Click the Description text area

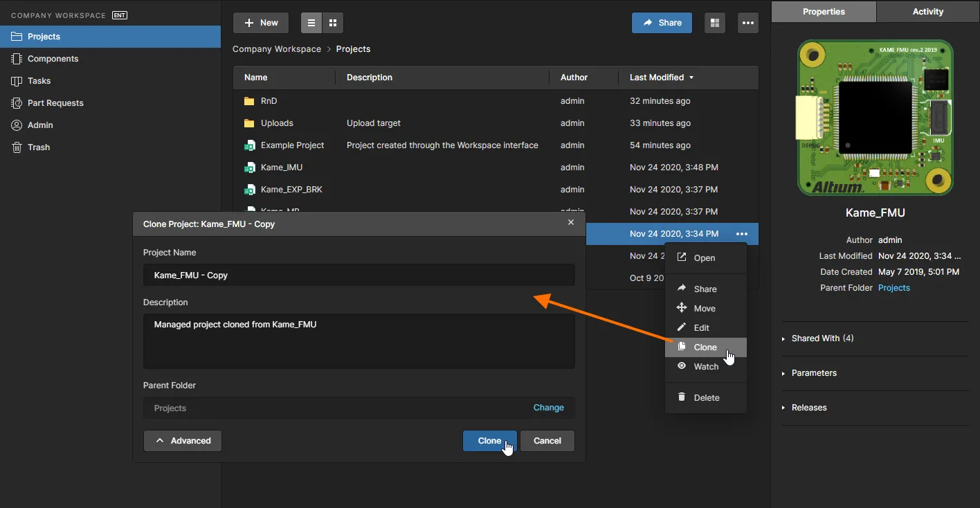point(359,341)
